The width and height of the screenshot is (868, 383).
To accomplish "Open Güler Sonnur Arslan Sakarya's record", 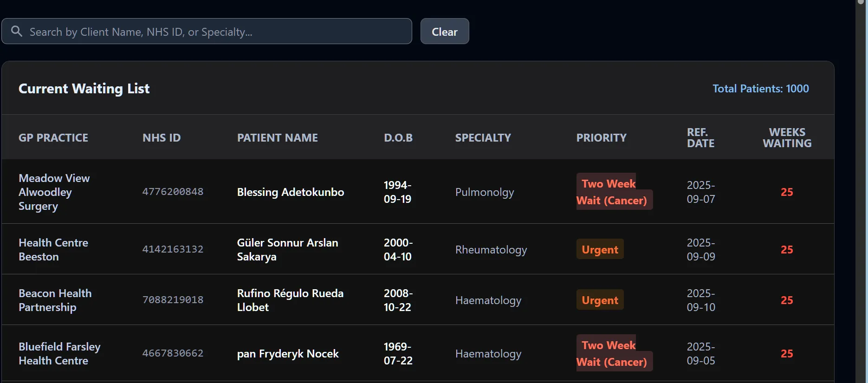I will [288, 250].
